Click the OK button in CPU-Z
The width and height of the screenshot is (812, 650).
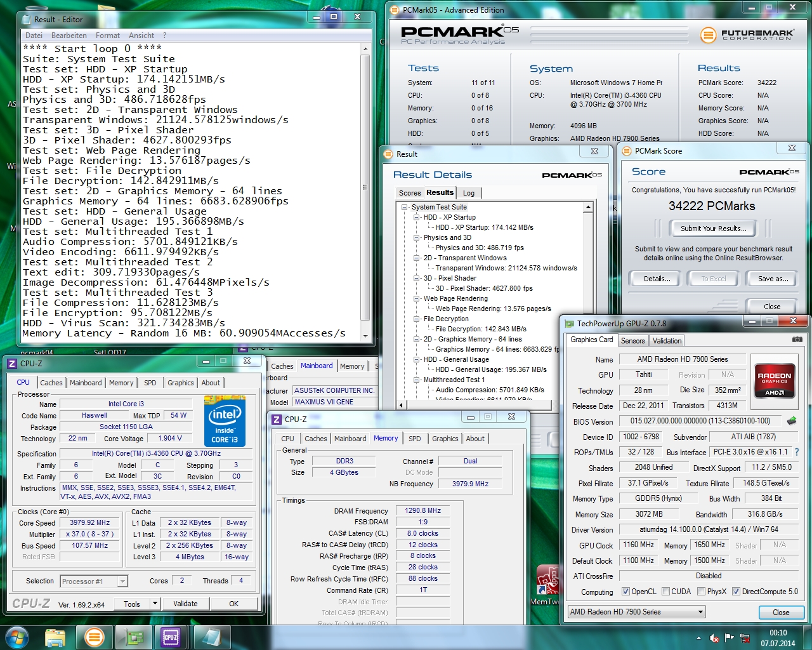(x=233, y=604)
